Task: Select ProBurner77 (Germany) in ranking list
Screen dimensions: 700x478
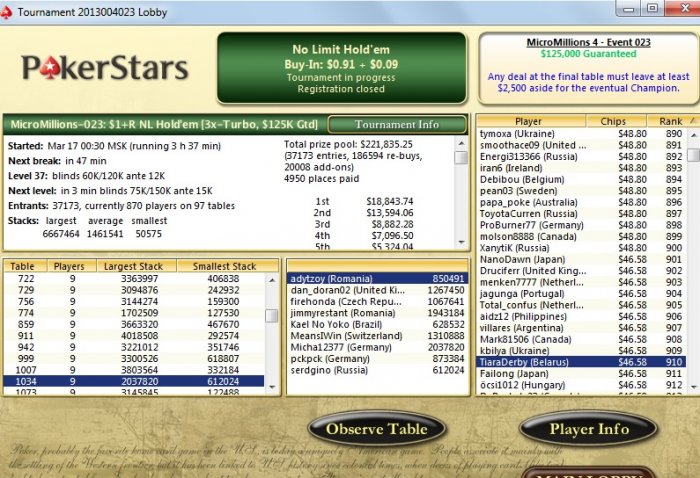Action: [x=582, y=225]
